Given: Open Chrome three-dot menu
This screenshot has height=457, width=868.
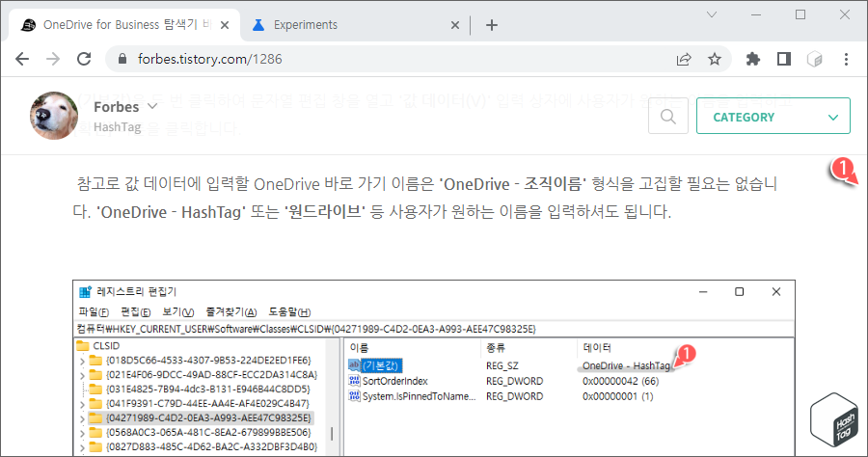Looking at the screenshot, I should coord(846,59).
